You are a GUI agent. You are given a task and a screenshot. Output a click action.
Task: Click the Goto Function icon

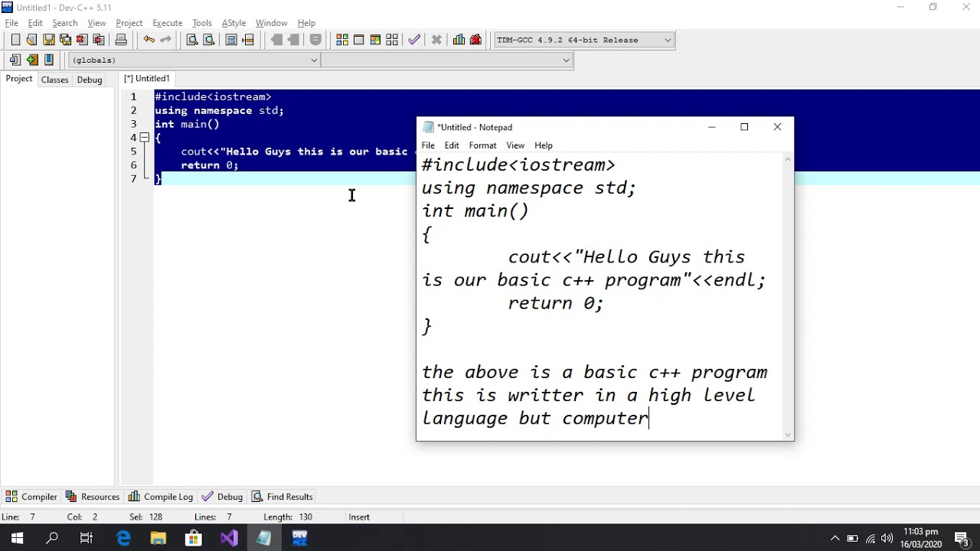coord(231,40)
